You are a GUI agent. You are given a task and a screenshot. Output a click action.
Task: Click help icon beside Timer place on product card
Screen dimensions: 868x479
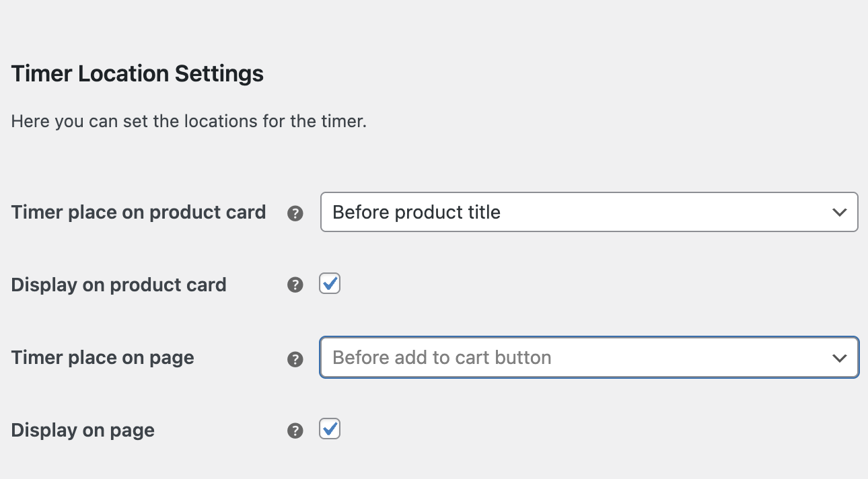tap(295, 213)
